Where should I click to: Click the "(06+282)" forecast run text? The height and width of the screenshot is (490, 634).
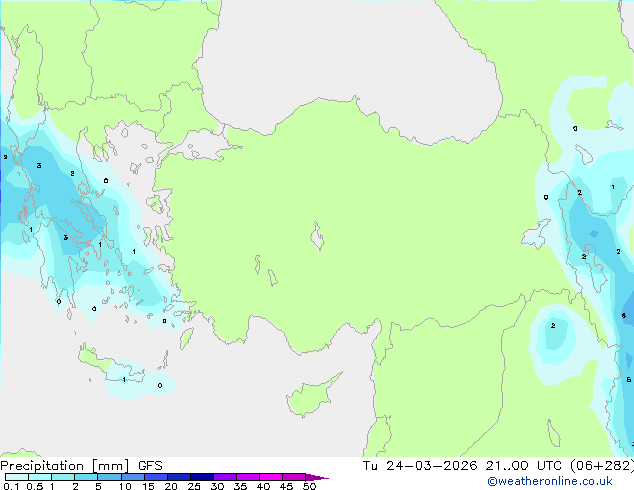(x=602, y=466)
